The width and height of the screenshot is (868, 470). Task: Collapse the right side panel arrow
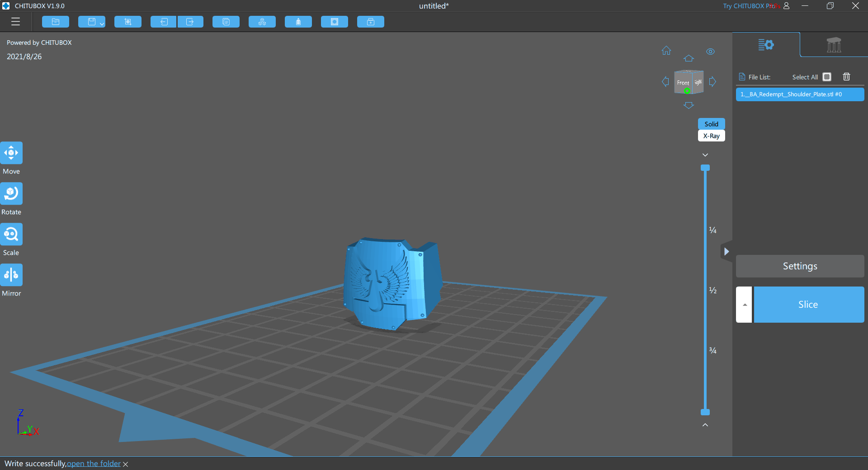[x=726, y=252]
